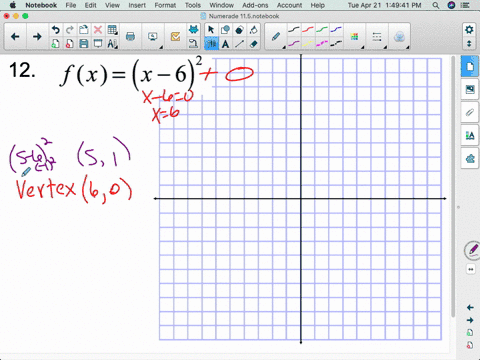
Task: Redo the last action
Action: pyautogui.click(x=70, y=30)
